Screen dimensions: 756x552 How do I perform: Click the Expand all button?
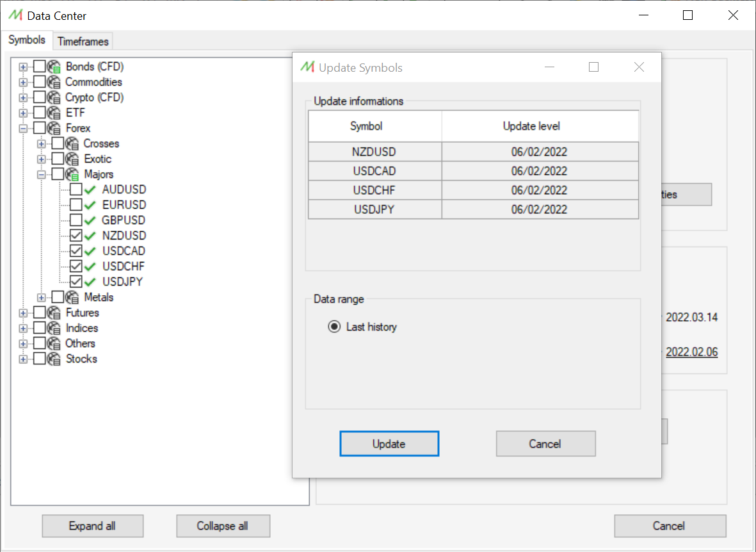click(93, 526)
